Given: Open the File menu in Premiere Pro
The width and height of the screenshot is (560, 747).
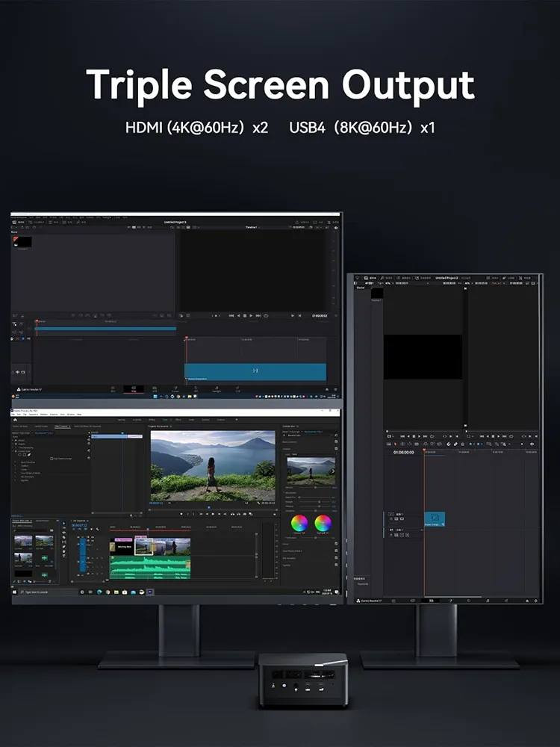Looking at the screenshot, I should pyautogui.click(x=14, y=414).
